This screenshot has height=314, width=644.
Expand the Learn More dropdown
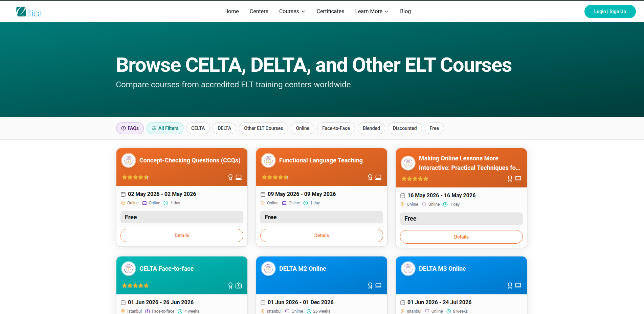click(x=371, y=11)
